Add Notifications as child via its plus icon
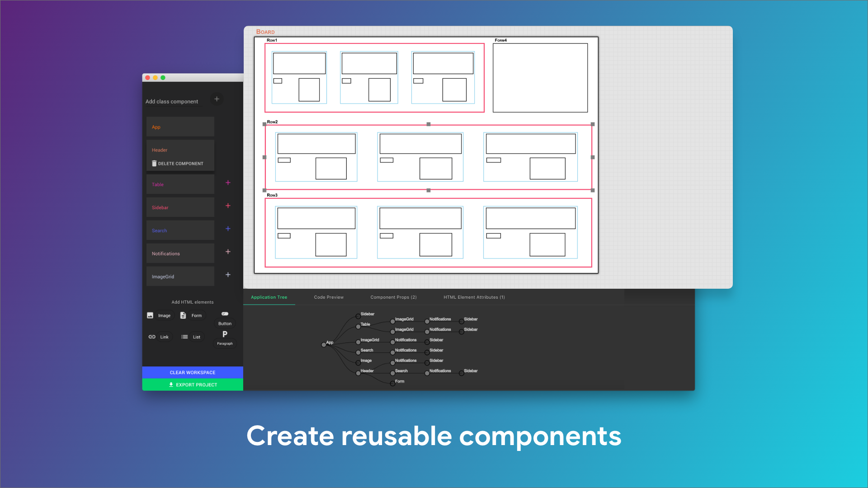Screen dimensions: 868x488 pos(228,252)
